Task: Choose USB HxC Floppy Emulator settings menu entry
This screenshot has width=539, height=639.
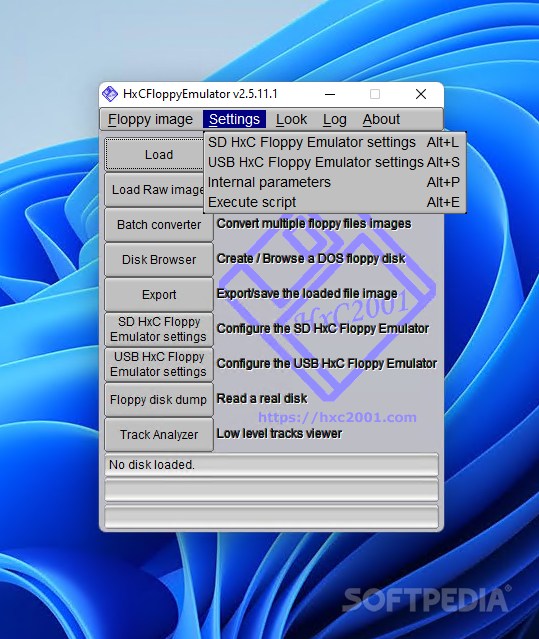Action: pyautogui.click(x=334, y=162)
